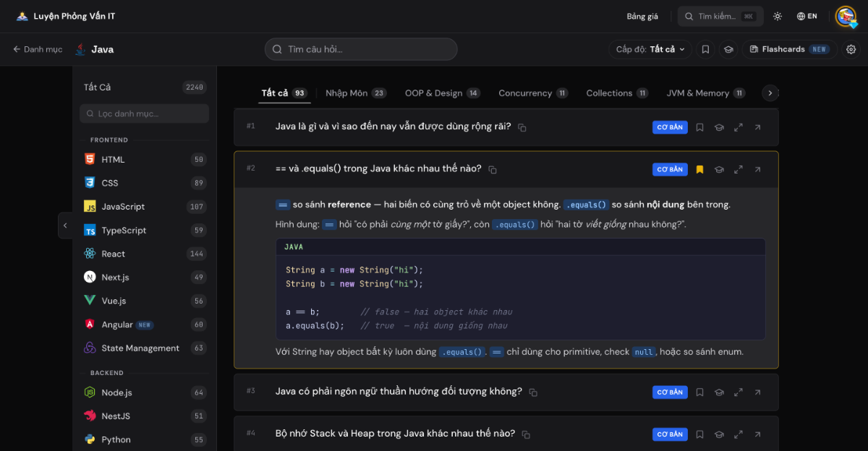
Task: Mark question #1 as learned
Action: (719, 128)
